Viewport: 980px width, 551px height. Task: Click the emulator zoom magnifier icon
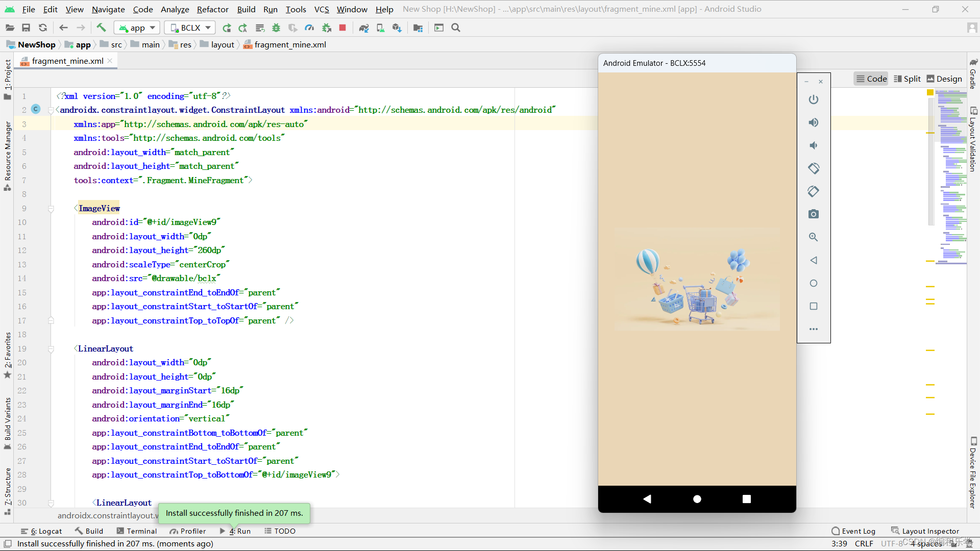814,237
